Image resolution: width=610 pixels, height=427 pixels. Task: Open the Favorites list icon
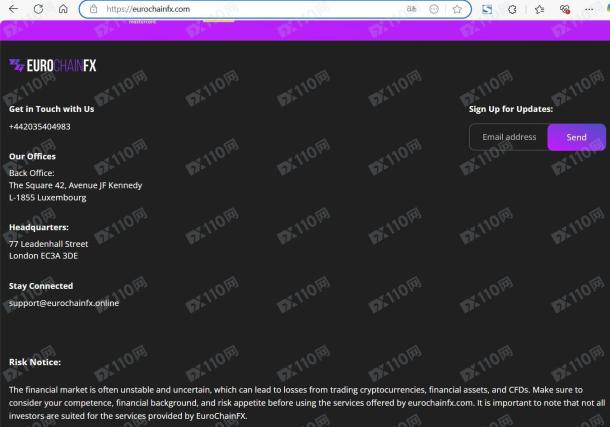[539, 9]
